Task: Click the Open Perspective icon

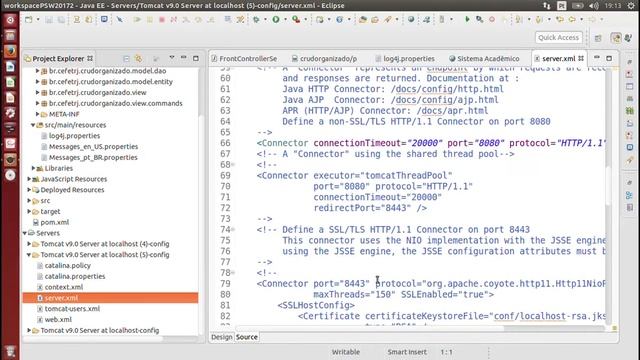Action: [598, 38]
